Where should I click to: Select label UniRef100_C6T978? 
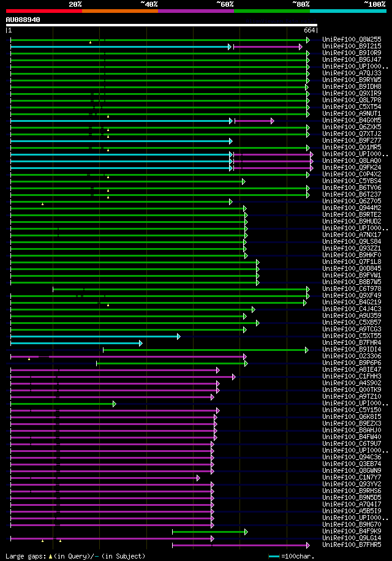[352, 288]
